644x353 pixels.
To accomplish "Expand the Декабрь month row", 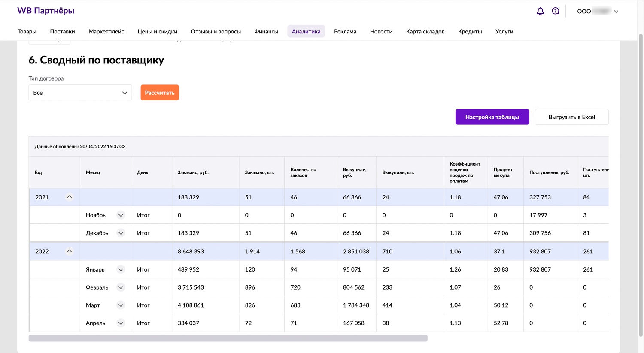I will pos(121,233).
